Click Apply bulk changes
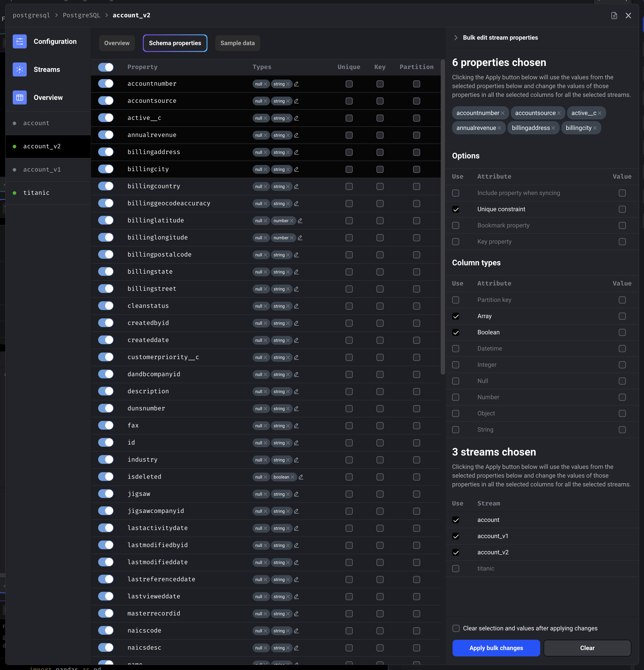This screenshot has height=670, width=644. pyautogui.click(x=496, y=649)
